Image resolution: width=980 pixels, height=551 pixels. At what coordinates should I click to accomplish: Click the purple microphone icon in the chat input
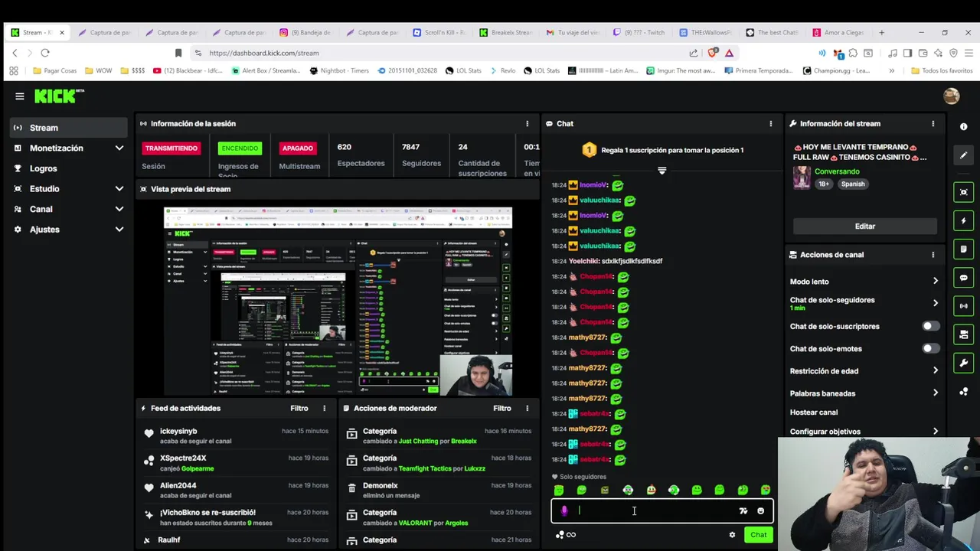click(564, 510)
